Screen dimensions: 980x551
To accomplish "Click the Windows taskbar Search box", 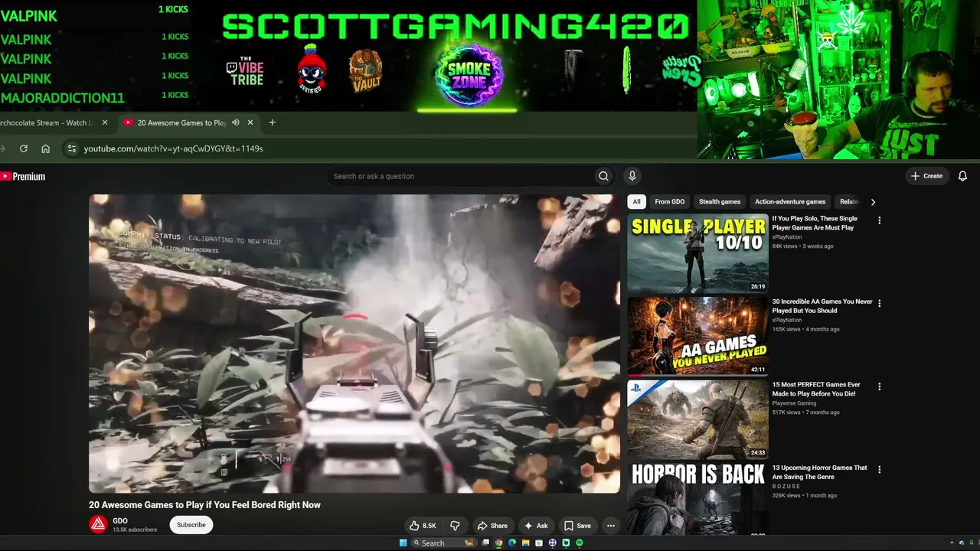I will tap(446, 543).
